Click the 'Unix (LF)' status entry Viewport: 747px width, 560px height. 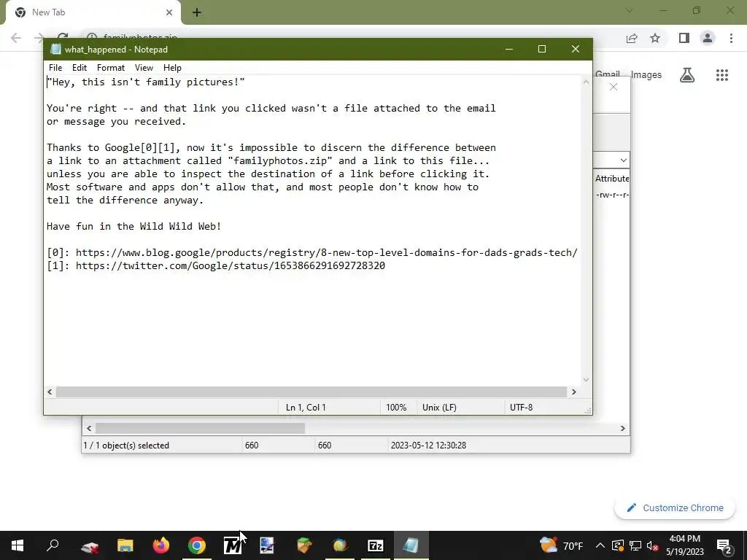[x=439, y=407]
